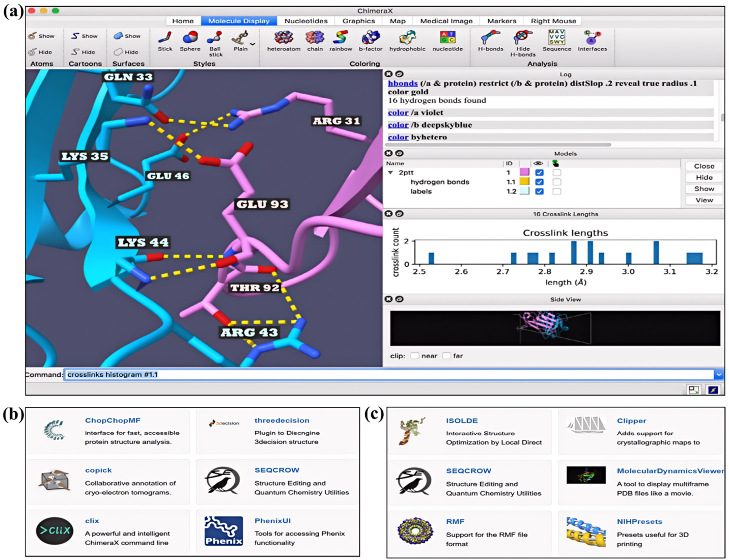Image resolution: width=729 pixels, height=560 pixels.
Task: Apply hydrophobic coloring
Action: click(407, 37)
